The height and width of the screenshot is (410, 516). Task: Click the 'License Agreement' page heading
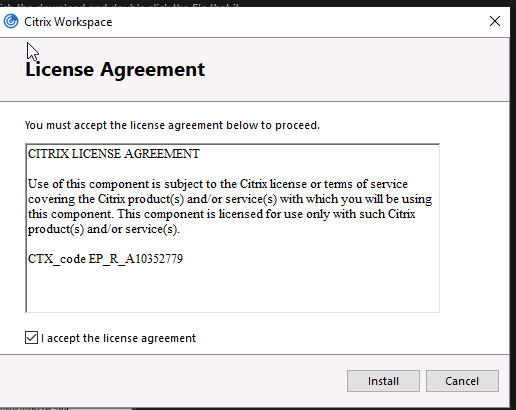(x=115, y=70)
